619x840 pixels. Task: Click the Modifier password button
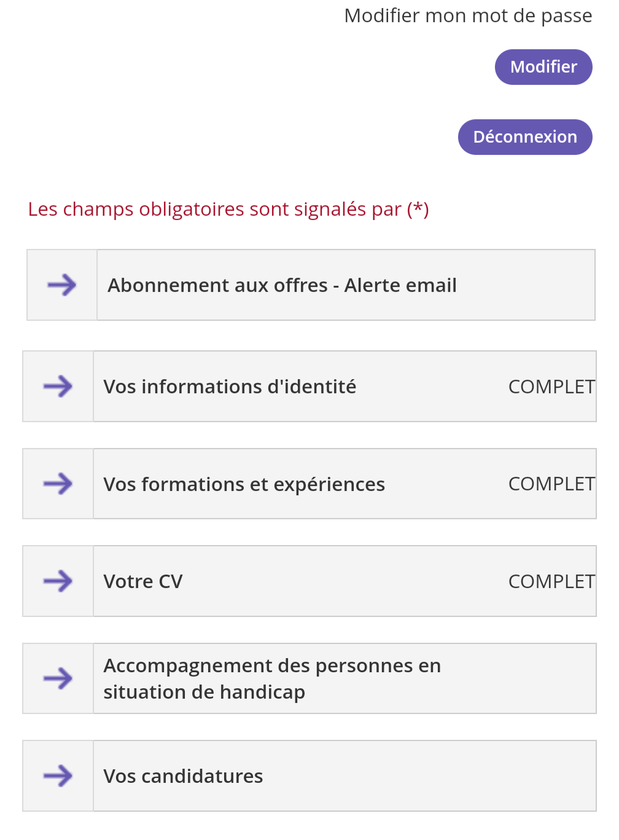coord(543,67)
